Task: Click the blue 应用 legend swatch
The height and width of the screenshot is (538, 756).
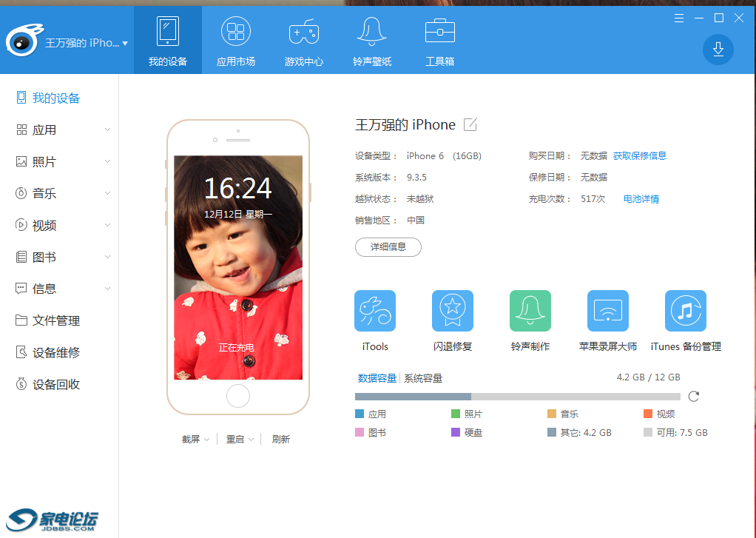Action: [360, 414]
